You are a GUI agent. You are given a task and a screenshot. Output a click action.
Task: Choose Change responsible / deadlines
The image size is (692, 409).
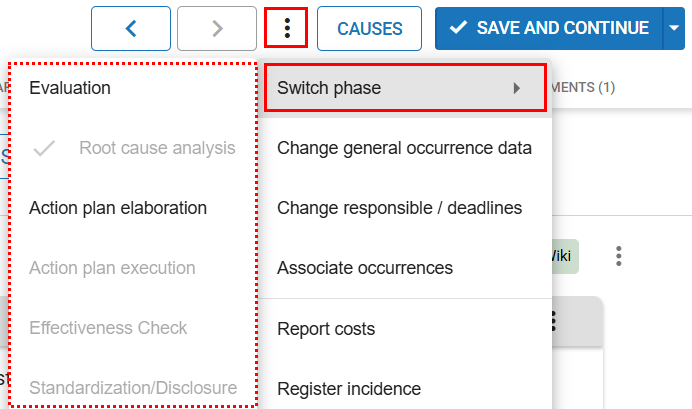[399, 208]
